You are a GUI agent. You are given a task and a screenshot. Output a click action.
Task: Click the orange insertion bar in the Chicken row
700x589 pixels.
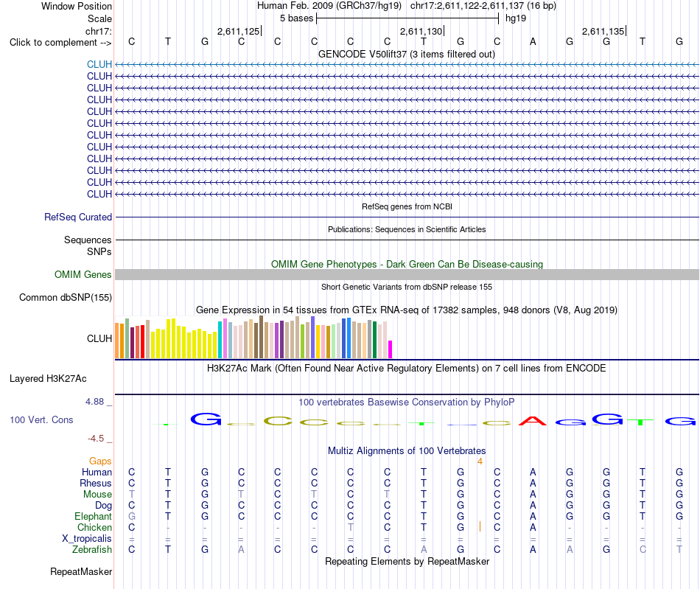(480, 526)
